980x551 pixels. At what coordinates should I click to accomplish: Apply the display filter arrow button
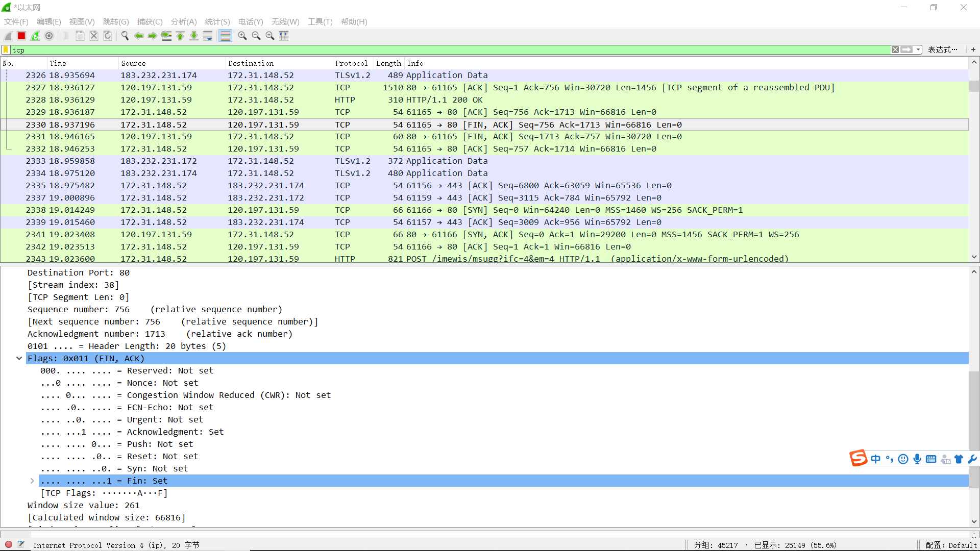906,49
